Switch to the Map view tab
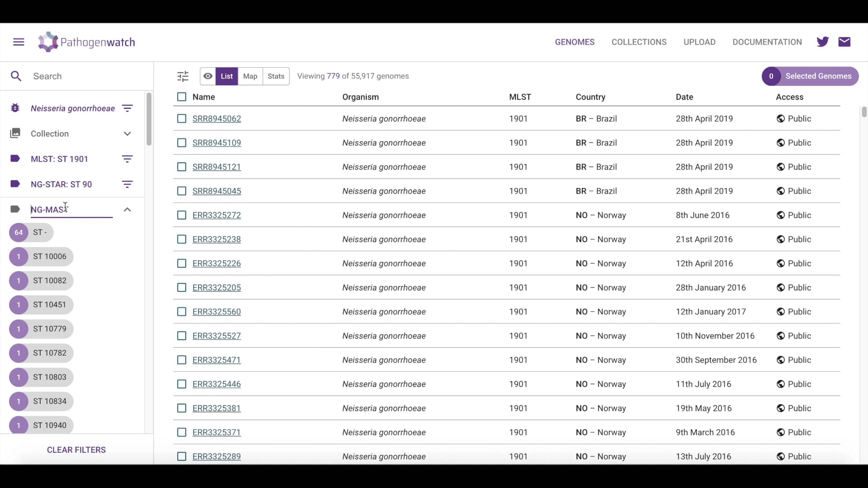This screenshot has height=488, width=868. click(x=250, y=76)
